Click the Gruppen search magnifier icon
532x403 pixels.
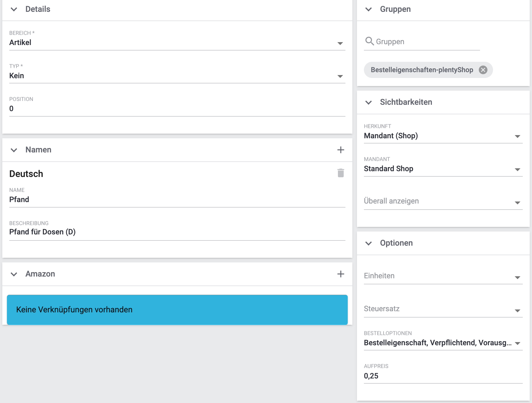click(x=369, y=41)
